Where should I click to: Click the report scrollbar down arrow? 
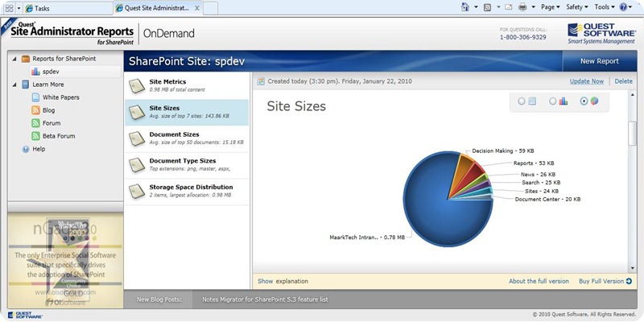(633, 269)
